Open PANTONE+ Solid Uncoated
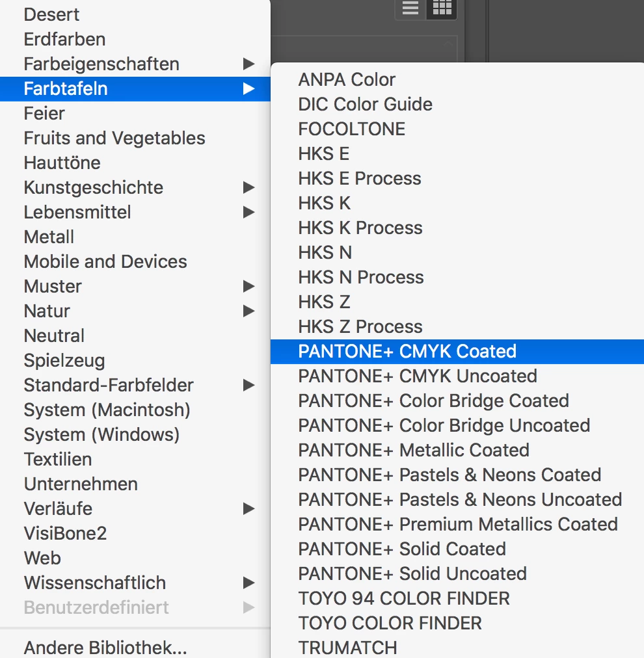Screen dimensions: 644x658 (457, 575)
